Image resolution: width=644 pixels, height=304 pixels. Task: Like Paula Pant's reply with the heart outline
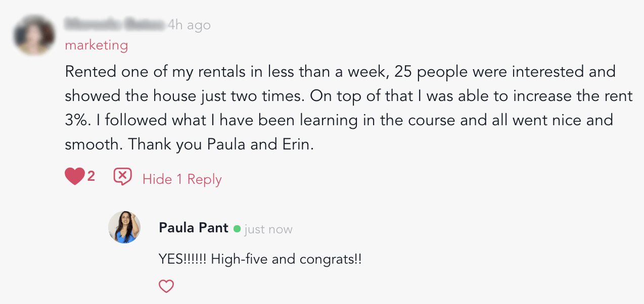pos(166,286)
